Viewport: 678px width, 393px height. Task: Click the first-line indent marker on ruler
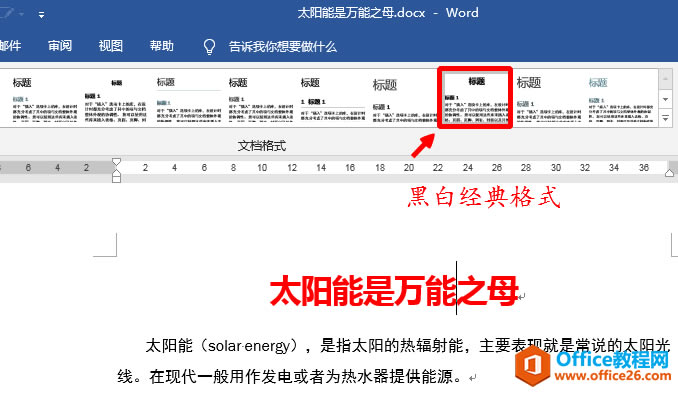pyautogui.click(x=116, y=163)
